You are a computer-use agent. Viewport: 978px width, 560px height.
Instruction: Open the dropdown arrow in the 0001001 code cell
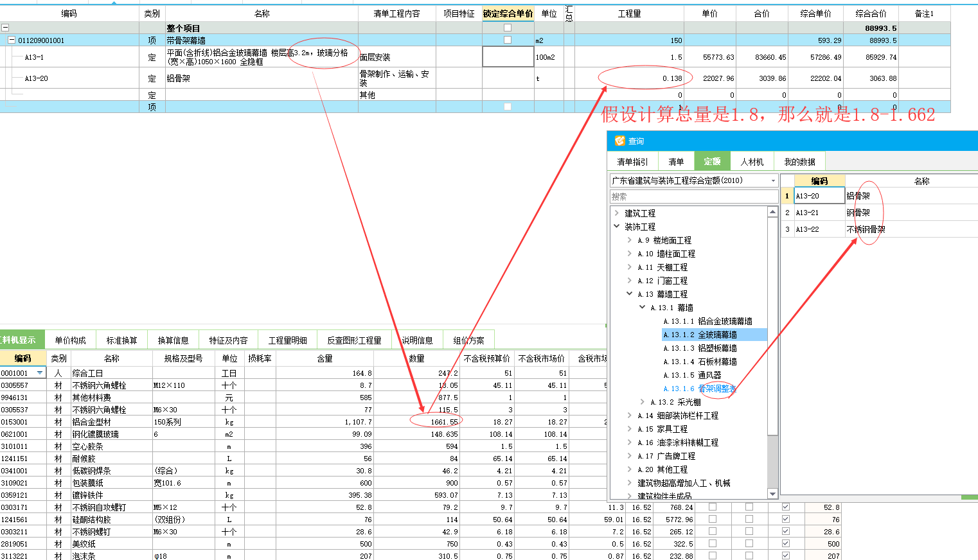point(40,373)
